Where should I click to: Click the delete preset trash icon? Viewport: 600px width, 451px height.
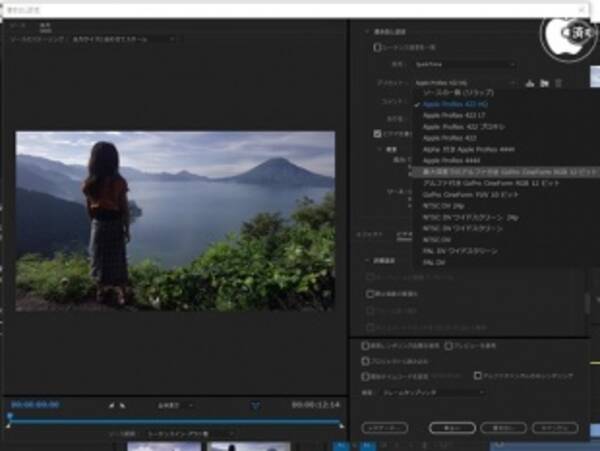[558, 82]
